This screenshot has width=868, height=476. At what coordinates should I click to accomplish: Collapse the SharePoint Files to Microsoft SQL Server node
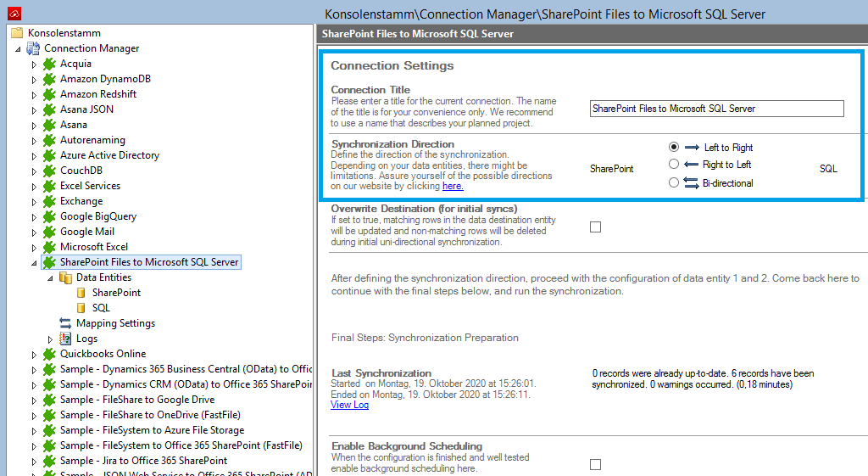click(x=34, y=263)
